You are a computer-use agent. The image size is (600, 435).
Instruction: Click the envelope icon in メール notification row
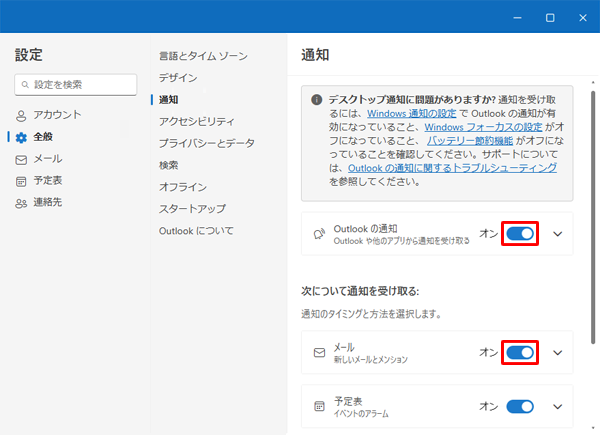click(319, 352)
